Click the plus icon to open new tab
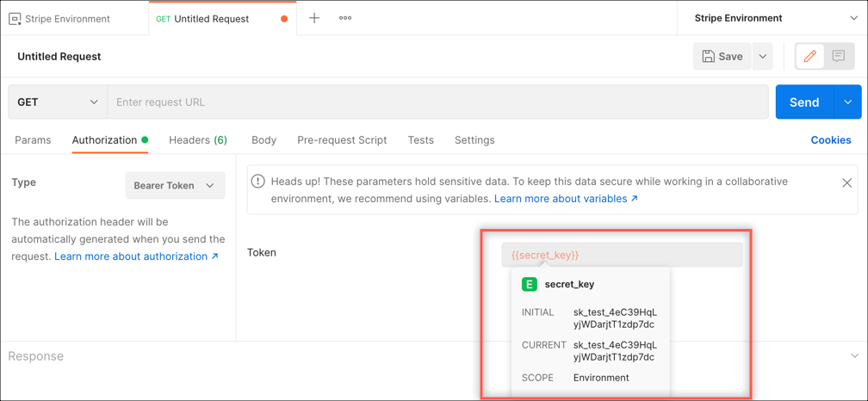 pyautogui.click(x=314, y=18)
